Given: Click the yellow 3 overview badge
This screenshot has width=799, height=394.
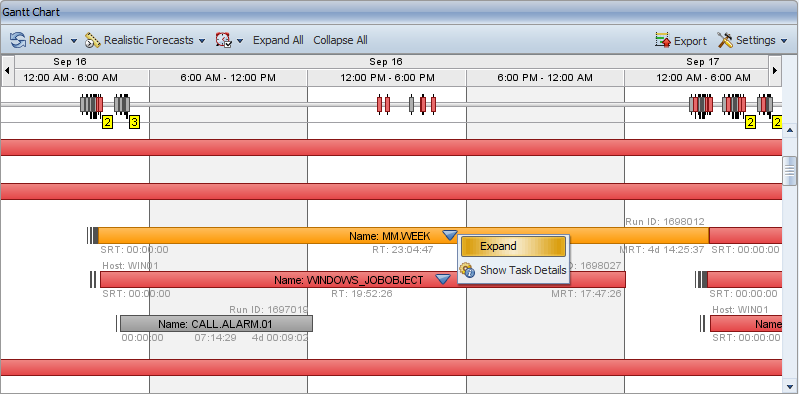Looking at the screenshot, I should (134, 122).
